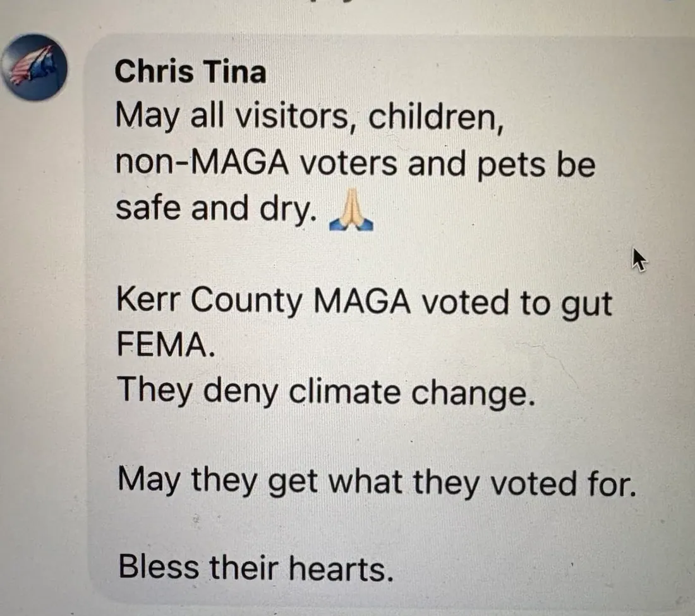The width and height of the screenshot is (695, 616).
Task: Open Chris Tina's profile picture avatar
Action: click(x=33, y=67)
